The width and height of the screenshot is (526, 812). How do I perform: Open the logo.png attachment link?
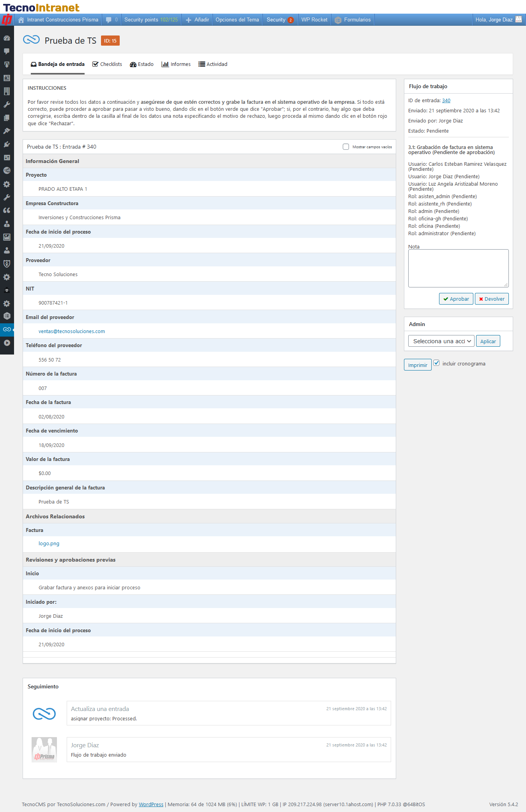click(49, 544)
